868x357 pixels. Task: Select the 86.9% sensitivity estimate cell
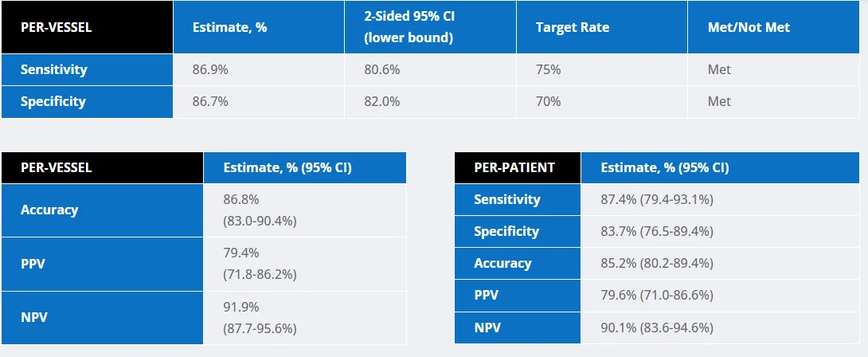click(210, 69)
